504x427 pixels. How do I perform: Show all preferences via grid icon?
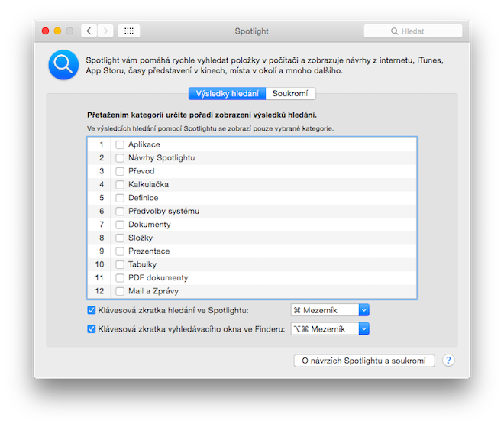(x=129, y=31)
